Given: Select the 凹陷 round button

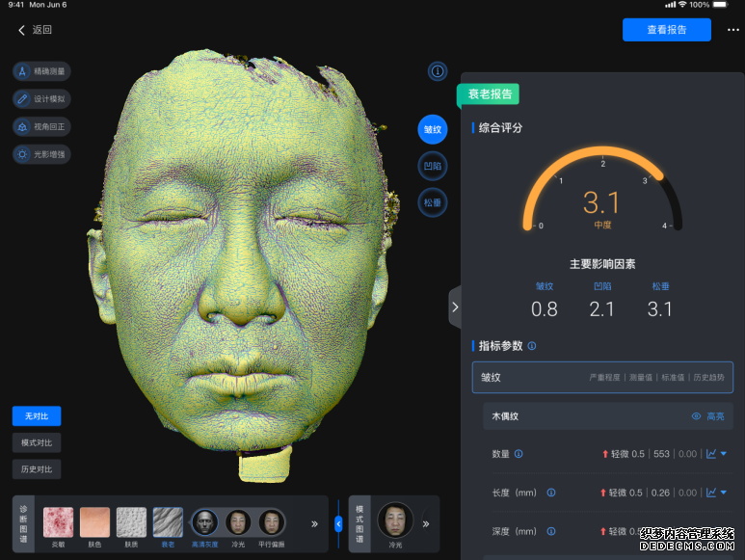Looking at the screenshot, I should point(433,166).
